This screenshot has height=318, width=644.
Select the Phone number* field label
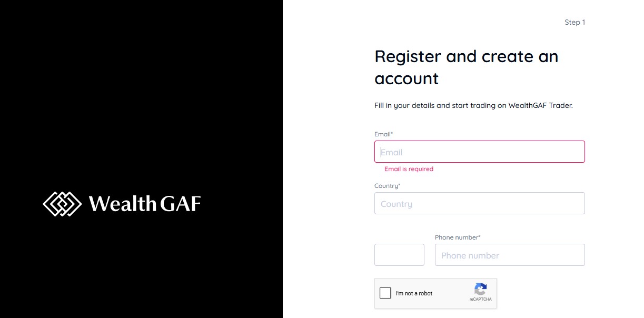click(x=458, y=237)
